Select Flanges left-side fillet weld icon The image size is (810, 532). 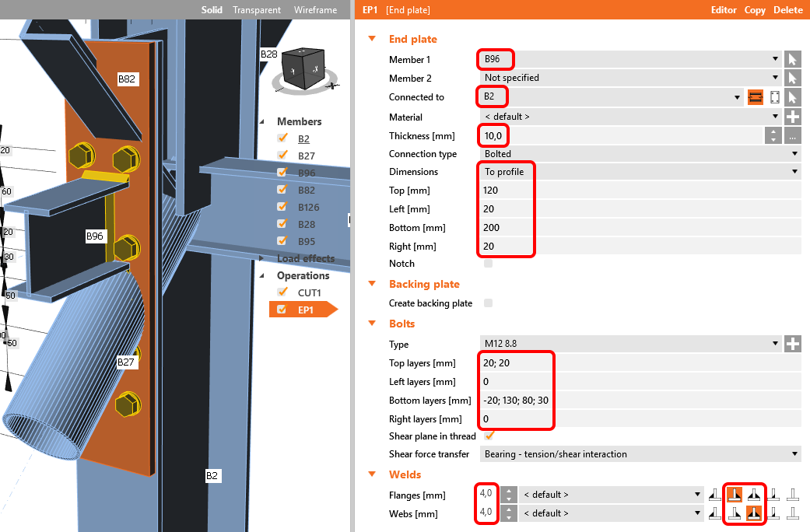[x=715, y=495]
